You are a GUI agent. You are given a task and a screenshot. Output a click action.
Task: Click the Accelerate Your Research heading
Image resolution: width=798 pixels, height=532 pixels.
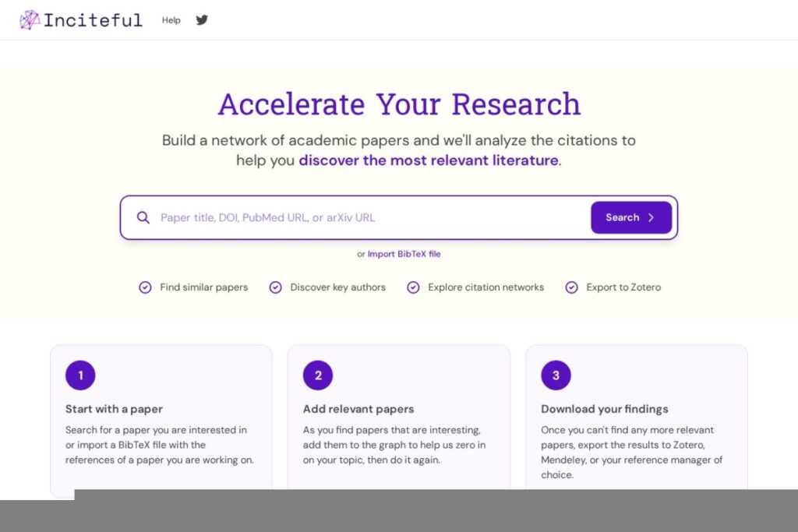399,104
